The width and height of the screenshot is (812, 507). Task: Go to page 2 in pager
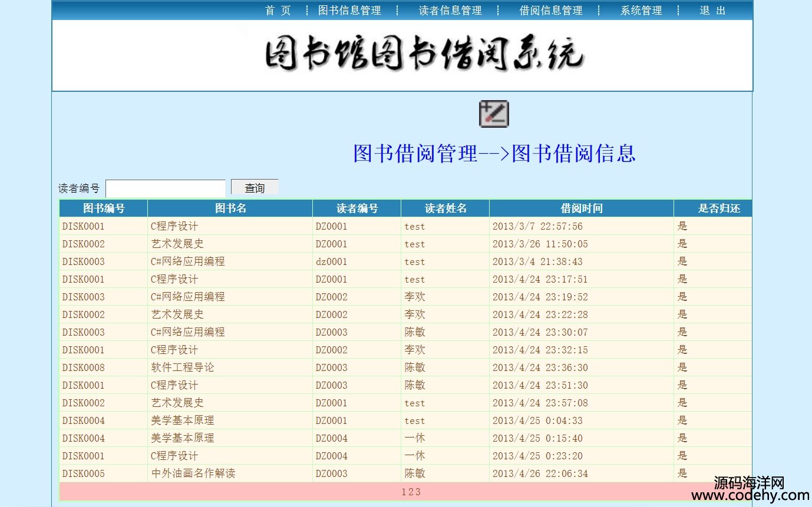[411, 492]
